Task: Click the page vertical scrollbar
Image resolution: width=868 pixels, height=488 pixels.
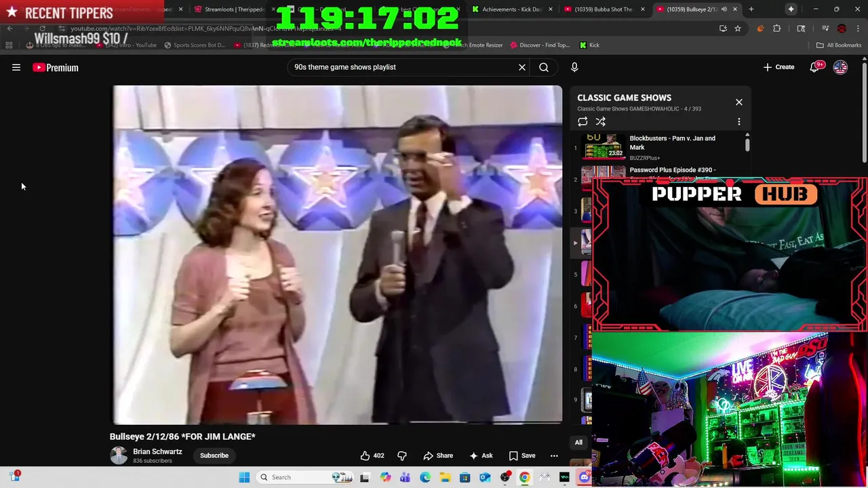Action: point(864,112)
